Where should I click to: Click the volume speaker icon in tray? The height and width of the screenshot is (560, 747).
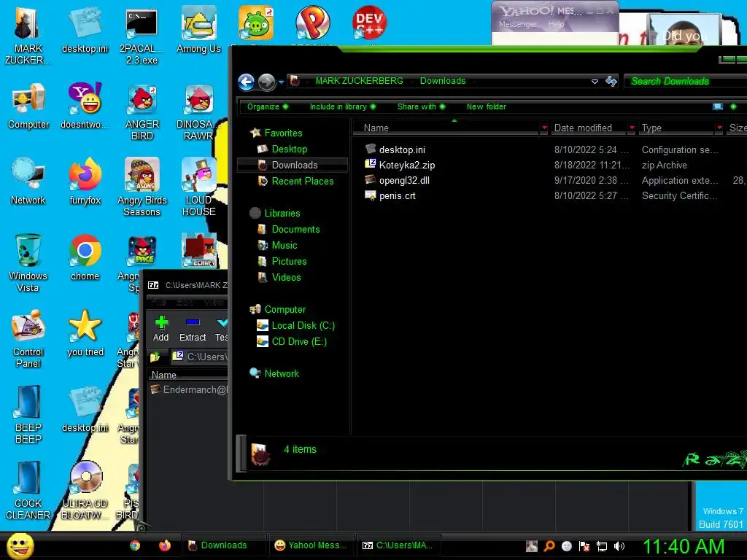pos(619,546)
